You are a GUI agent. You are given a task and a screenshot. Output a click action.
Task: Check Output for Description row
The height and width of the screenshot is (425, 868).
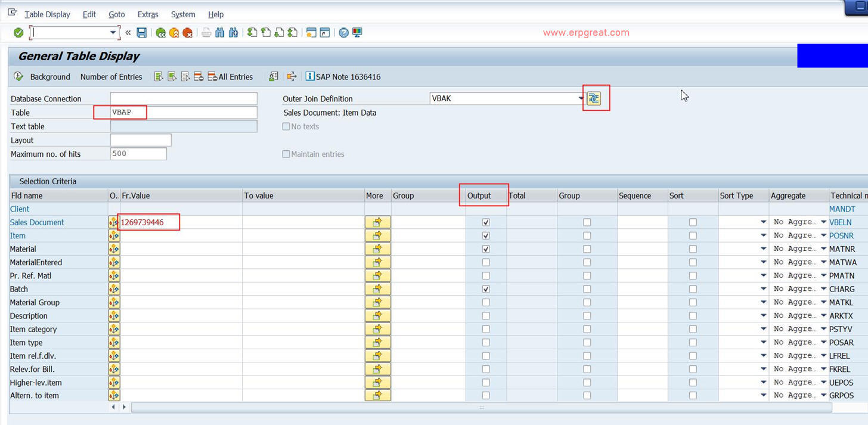[x=486, y=316]
